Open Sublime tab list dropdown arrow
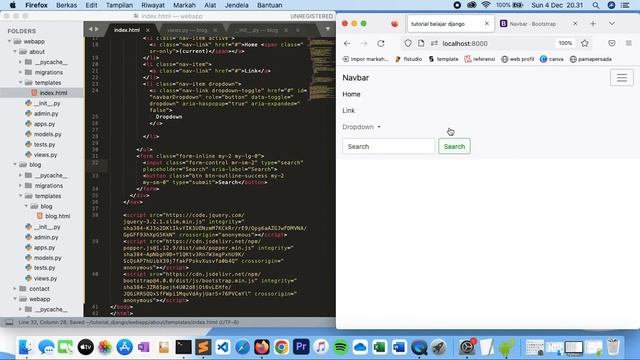640x360 pixels. (x=327, y=29)
